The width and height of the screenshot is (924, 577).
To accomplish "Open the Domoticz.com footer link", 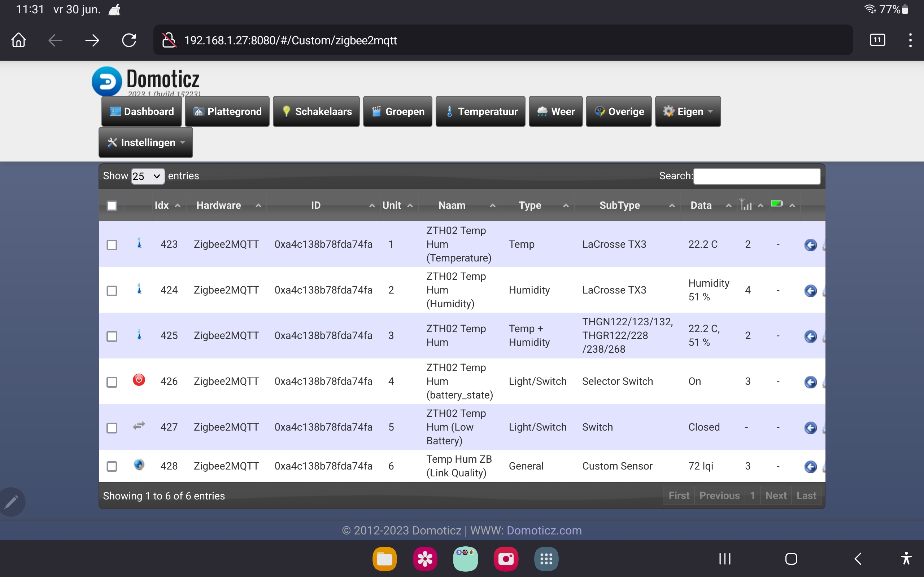I will (544, 530).
